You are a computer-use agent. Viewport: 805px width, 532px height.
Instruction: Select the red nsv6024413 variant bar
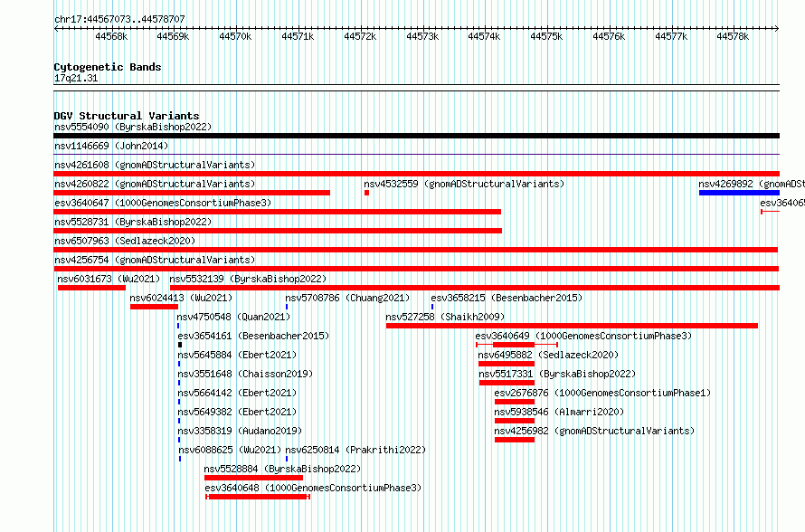click(x=154, y=307)
